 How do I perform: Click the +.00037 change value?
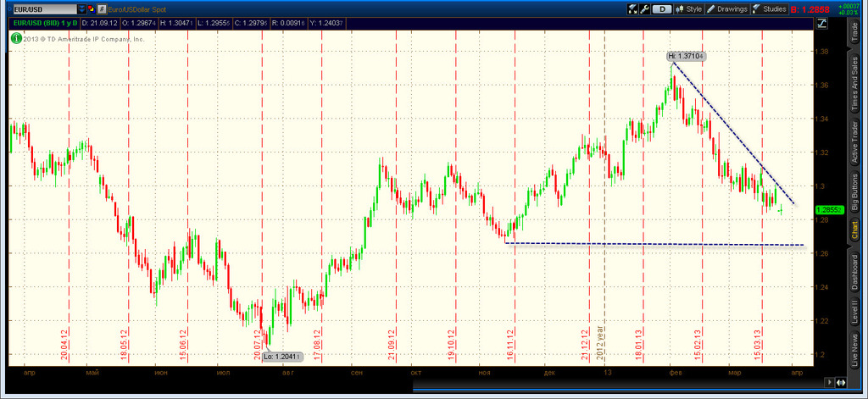[x=849, y=5]
